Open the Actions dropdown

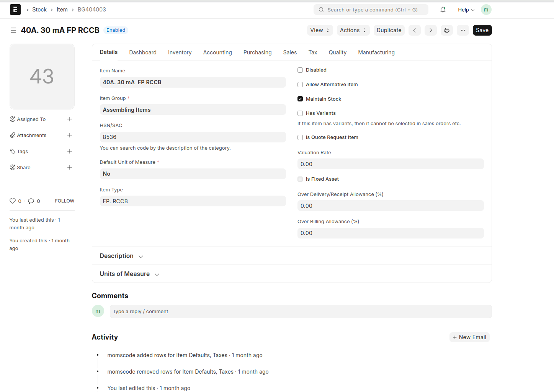pyautogui.click(x=353, y=30)
